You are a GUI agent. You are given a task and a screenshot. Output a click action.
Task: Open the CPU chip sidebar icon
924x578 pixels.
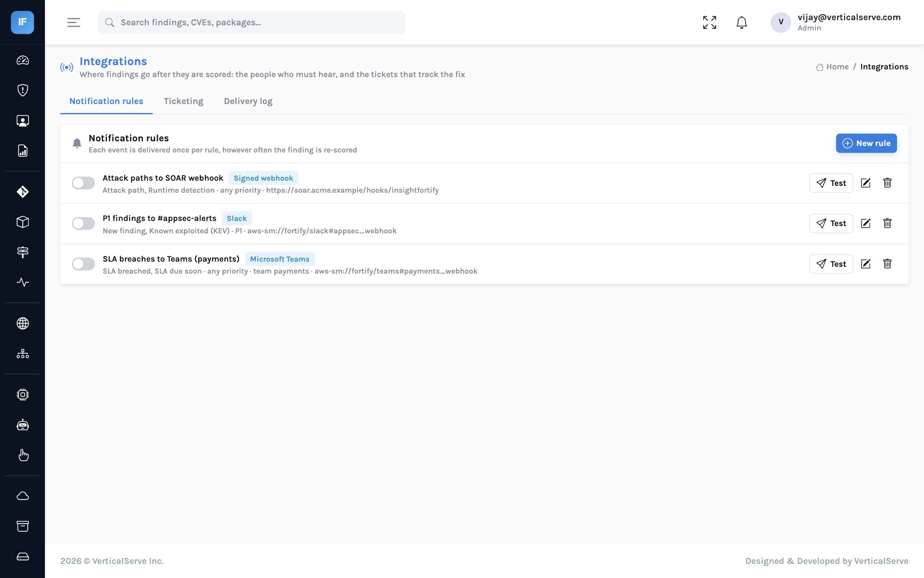pos(23,394)
